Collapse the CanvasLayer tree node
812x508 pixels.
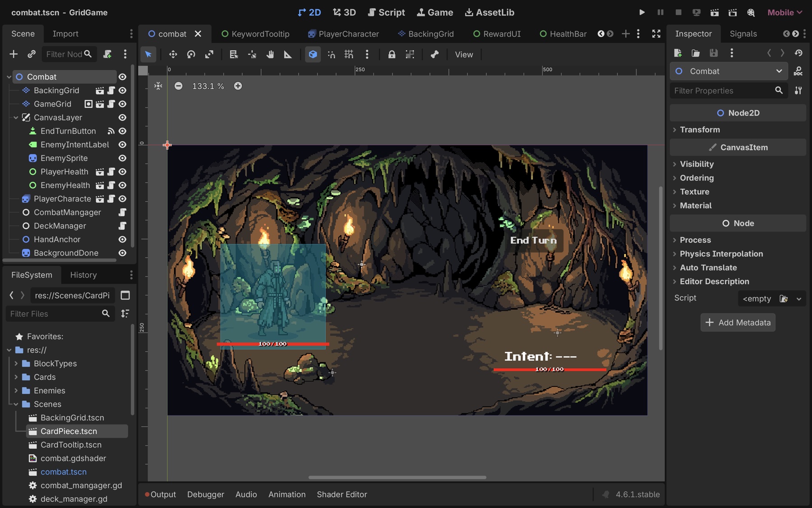coord(16,117)
